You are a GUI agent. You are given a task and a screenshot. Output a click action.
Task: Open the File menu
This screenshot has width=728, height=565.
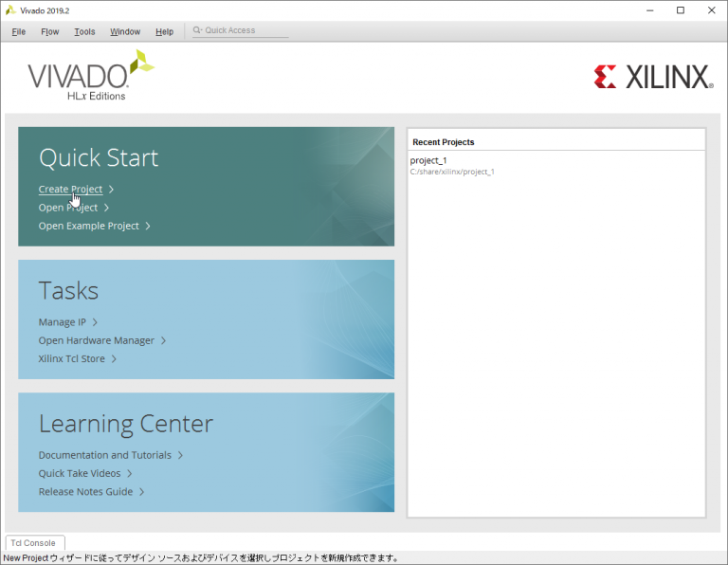[19, 31]
